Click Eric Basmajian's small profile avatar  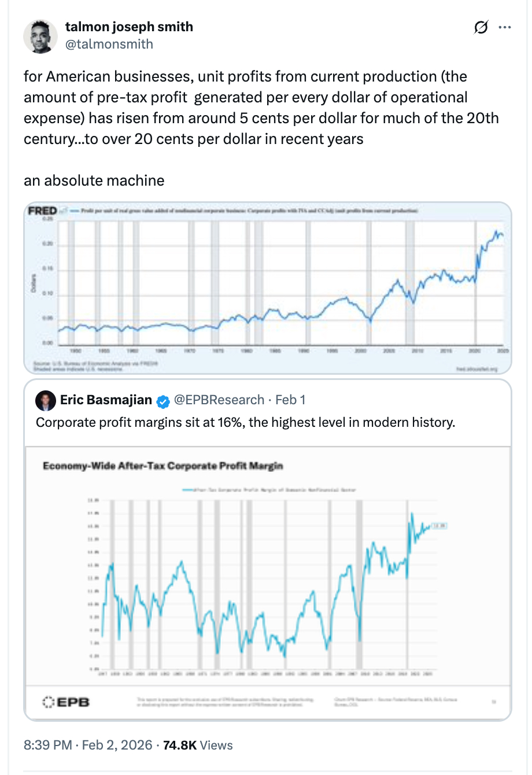(45, 400)
